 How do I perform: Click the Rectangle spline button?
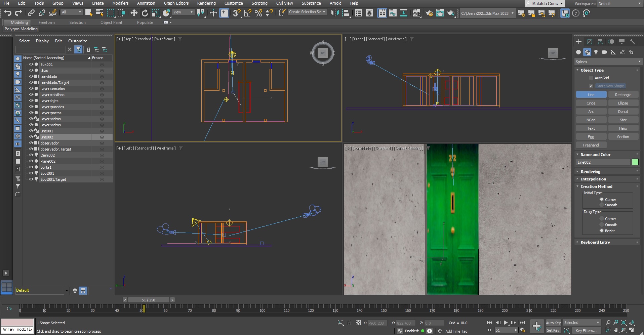[623, 95]
